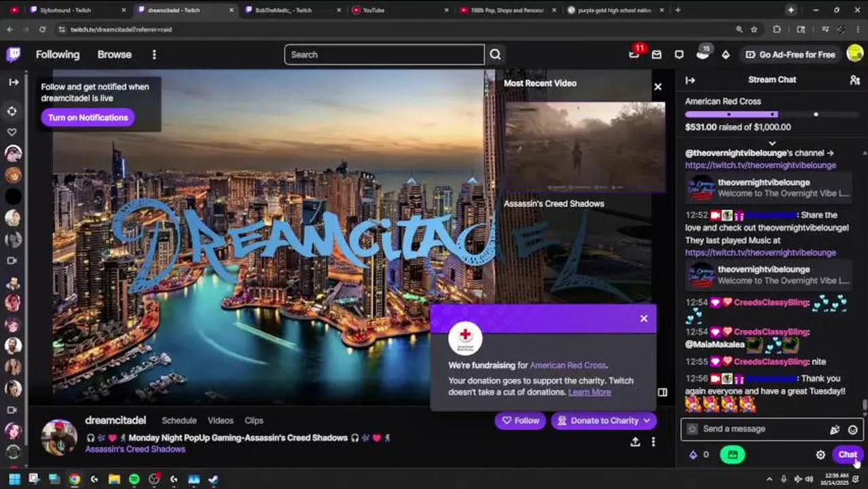The height and width of the screenshot is (489, 868).
Task: Open the first twitch.tv/theovernightvibelounge link
Action: (761, 165)
